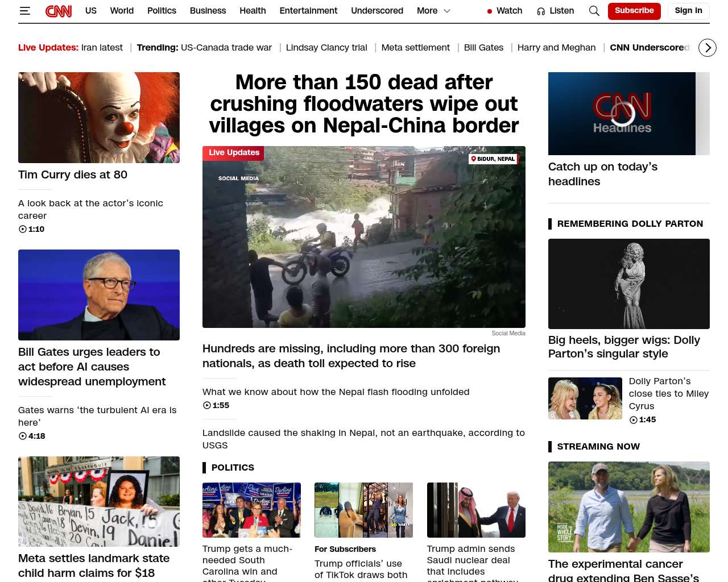This screenshot has height=582, width=728.
Task: Open Trump South Carolina win headline
Action: point(247,563)
